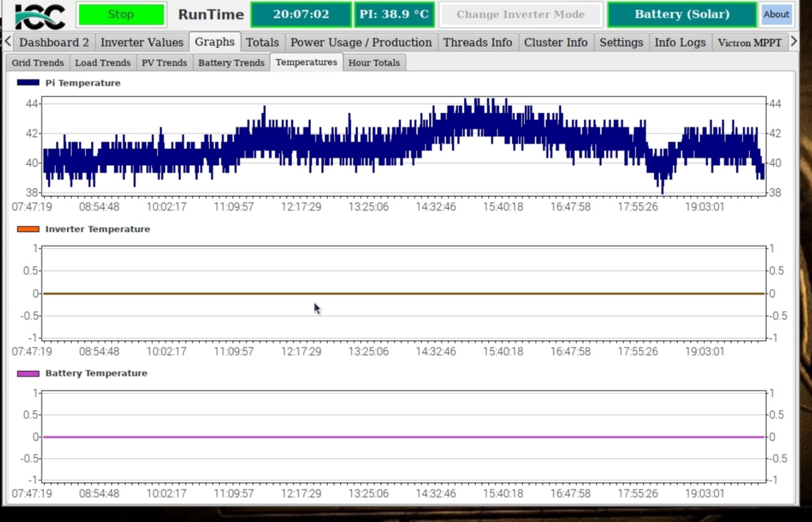812x522 pixels.
Task: Open Power Usage / Production tab
Action: [361, 42]
